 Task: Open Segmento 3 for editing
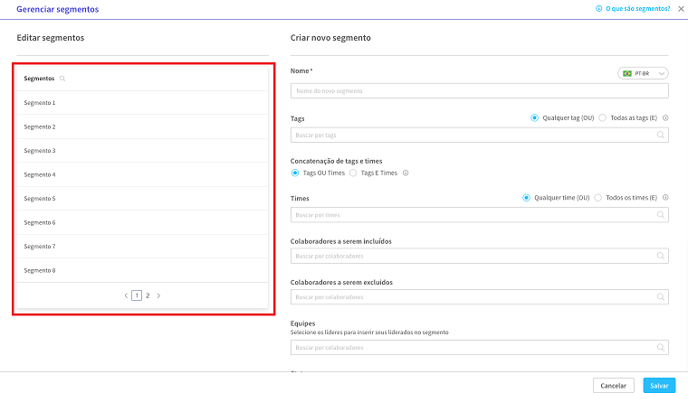(x=142, y=150)
